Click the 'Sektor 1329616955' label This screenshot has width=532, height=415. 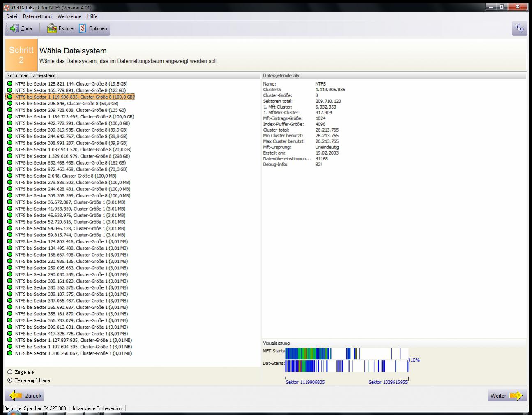388,382
